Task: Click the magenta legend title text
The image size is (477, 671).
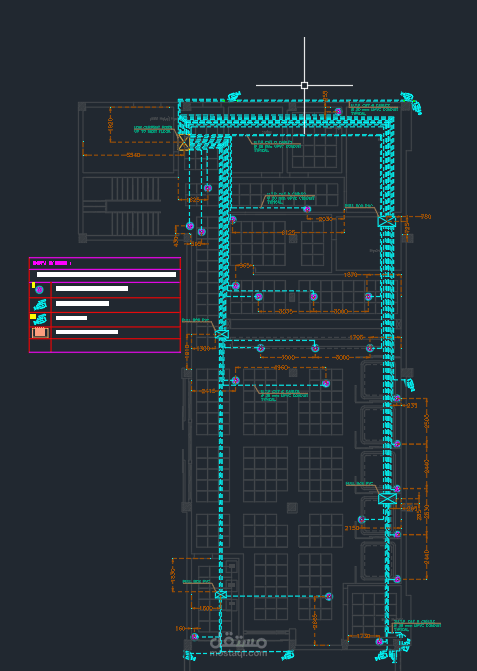Action: [x=52, y=263]
